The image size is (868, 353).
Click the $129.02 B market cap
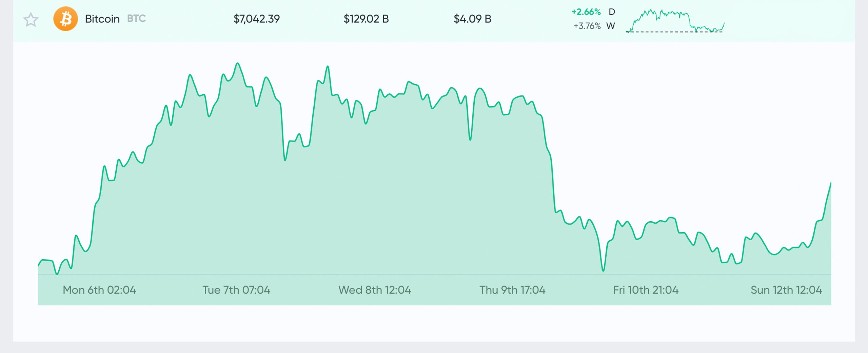(366, 19)
